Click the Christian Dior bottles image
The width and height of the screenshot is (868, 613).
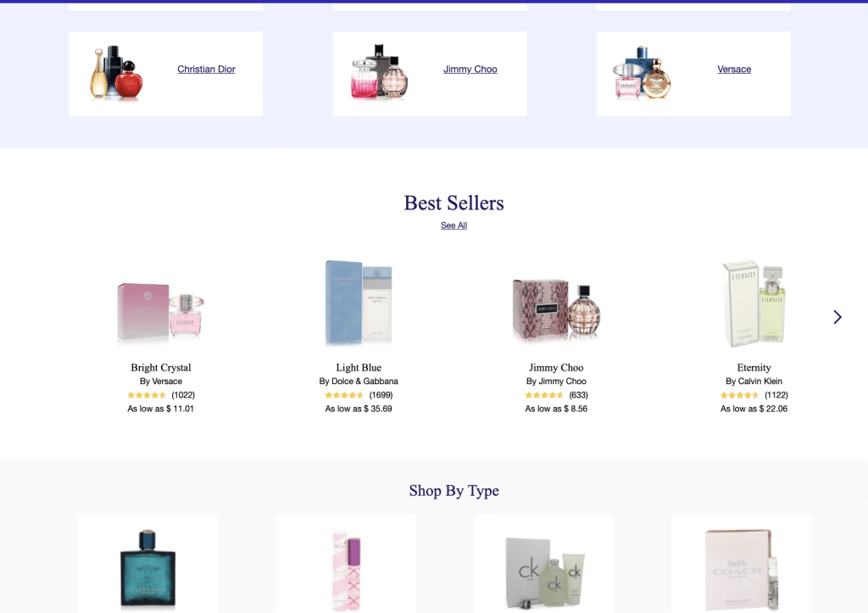coord(117,73)
